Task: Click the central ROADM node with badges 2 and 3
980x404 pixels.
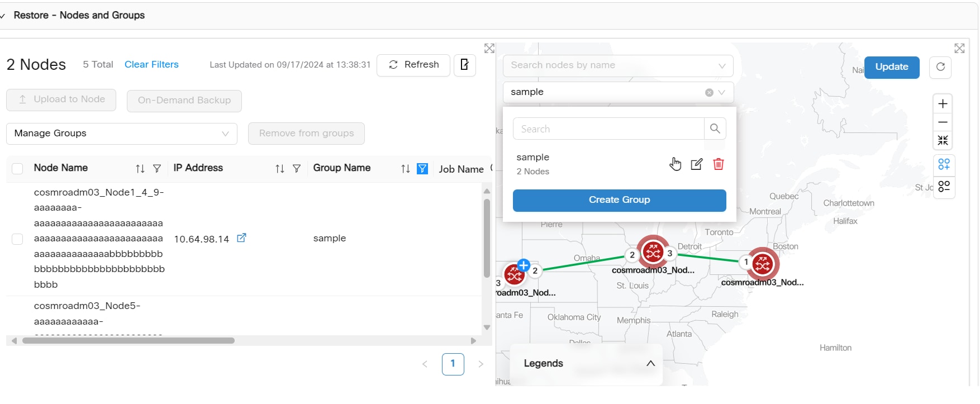Action: [x=653, y=253]
